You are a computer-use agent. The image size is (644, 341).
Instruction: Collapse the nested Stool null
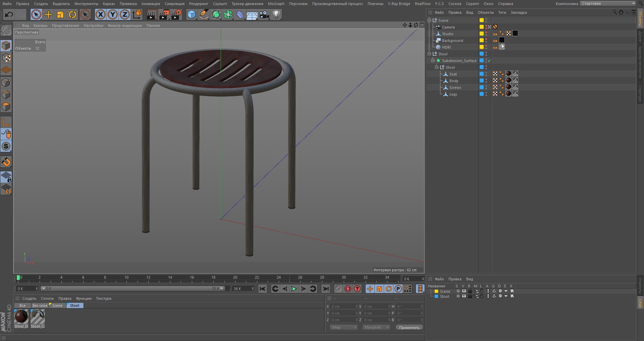pyautogui.click(x=437, y=67)
